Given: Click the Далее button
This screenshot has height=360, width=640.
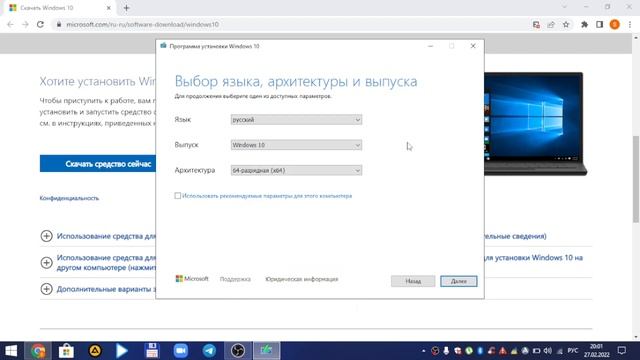Looking at the screenshot, I should 458,281.
